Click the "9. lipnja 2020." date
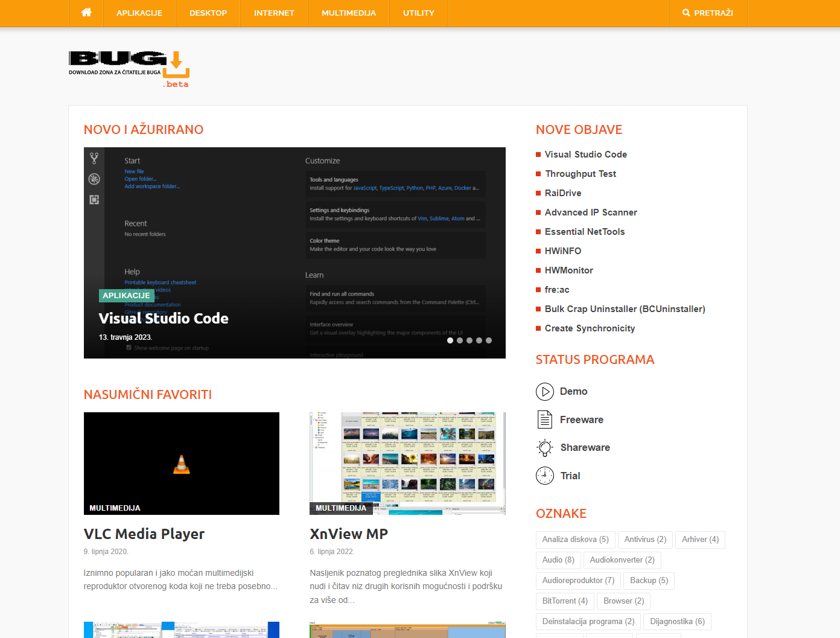This screenshot has height=638, width=840. 106,552
